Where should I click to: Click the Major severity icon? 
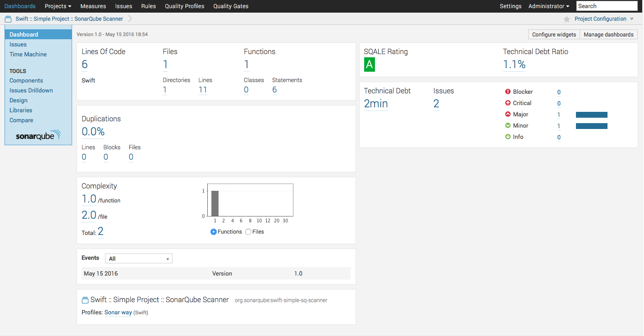click(x=508, y=114)
